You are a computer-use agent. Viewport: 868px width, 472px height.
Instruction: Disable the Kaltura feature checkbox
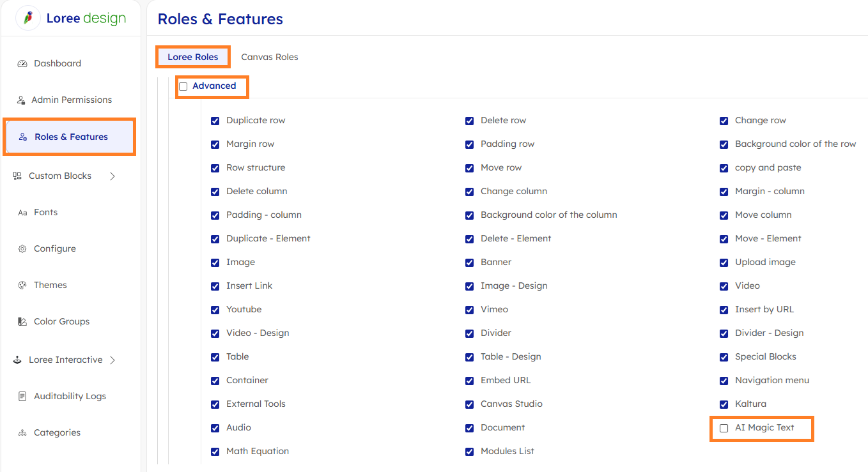point(724,404)
